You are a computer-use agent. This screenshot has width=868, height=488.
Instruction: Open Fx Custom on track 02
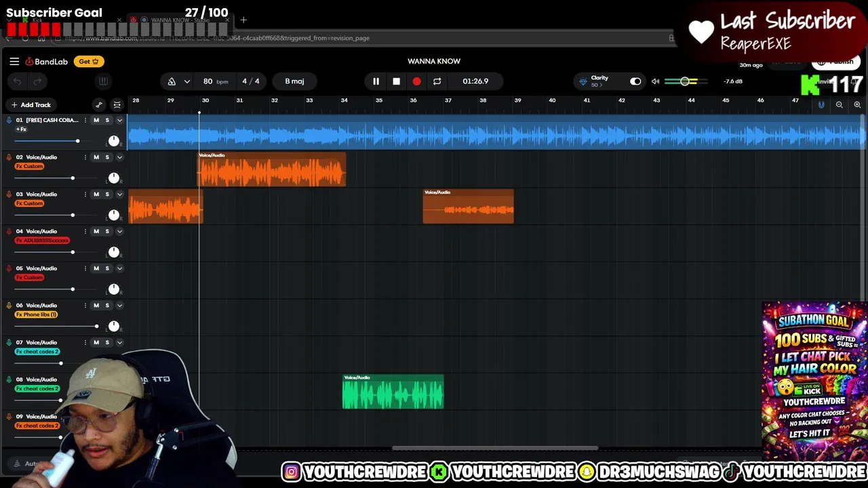[x=29, y=166]
